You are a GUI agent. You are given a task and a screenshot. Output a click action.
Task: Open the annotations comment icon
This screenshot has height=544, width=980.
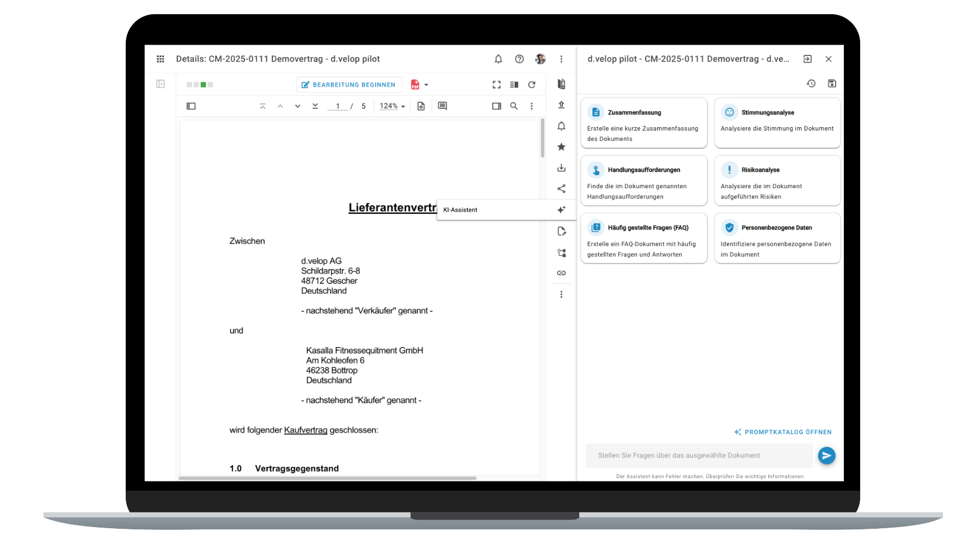[x=443, y=106]
